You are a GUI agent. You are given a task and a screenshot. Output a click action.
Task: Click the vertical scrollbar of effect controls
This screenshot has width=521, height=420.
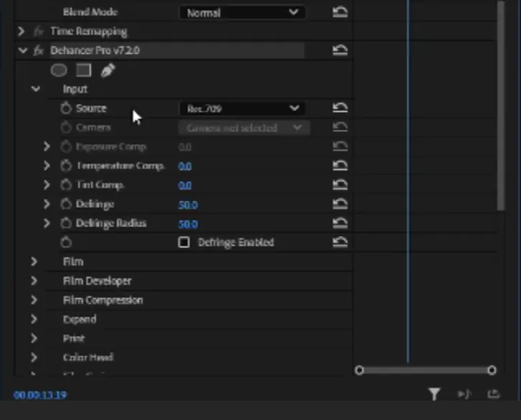[x=501, y=105]
